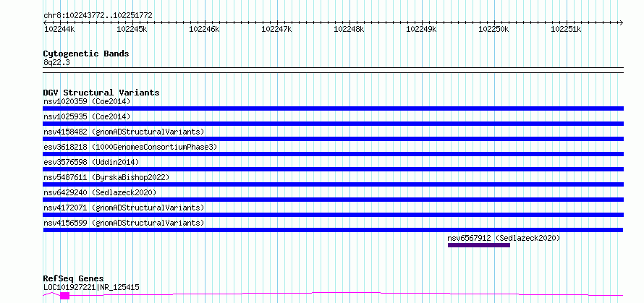This screenshot has height=303, width=644.
Task: Click the 102251k ruler tick label
Action: point(566,29)
